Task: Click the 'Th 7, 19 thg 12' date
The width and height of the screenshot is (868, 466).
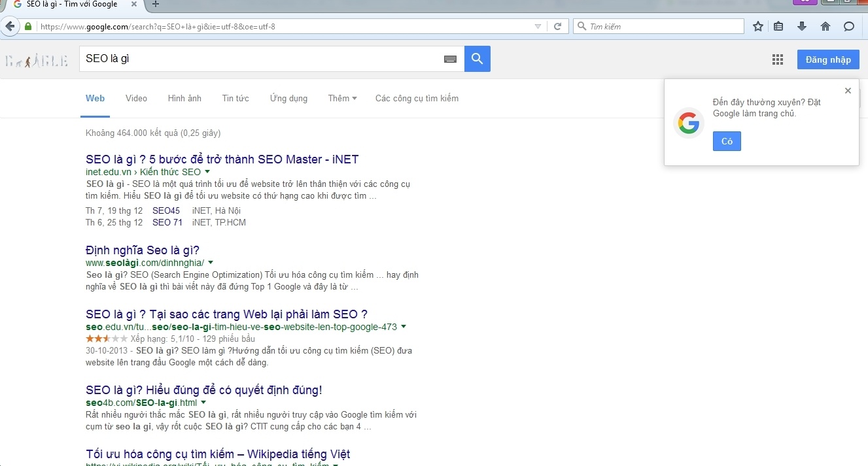Action: (114, 210)
